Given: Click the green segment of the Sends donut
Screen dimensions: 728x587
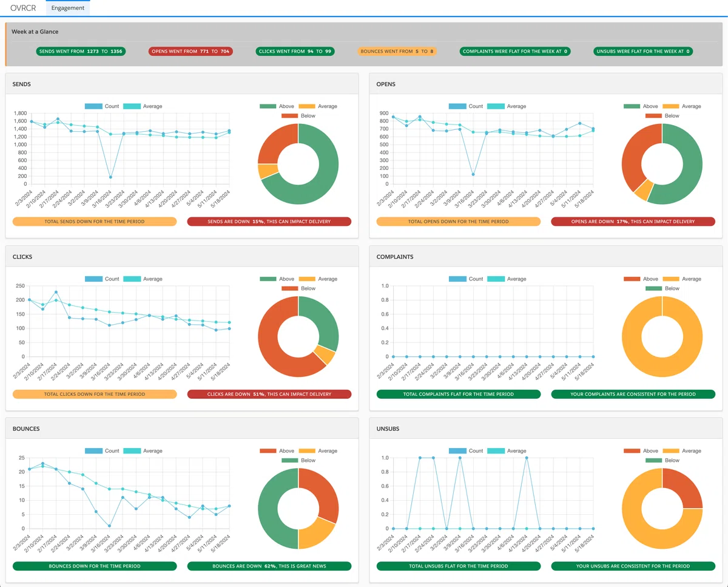Looking at the screenshot, I should point(325,182).
